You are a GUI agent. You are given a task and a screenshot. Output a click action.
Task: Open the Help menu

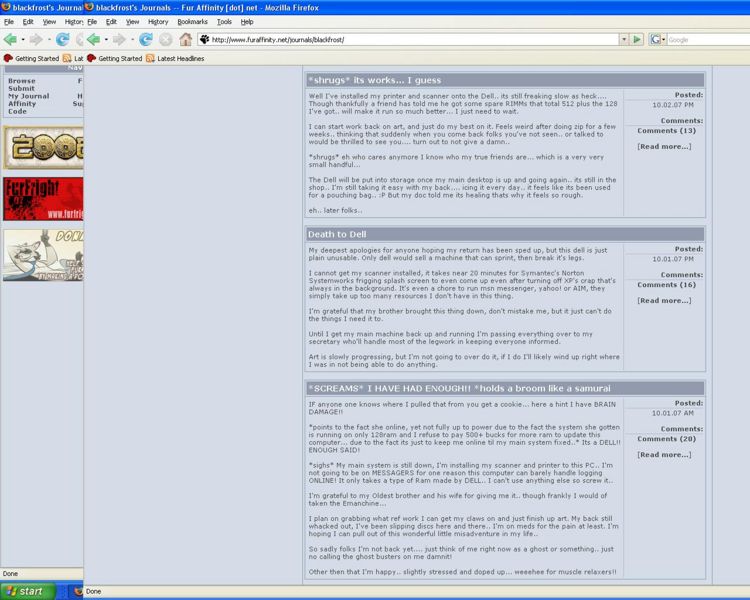[247, 21]
